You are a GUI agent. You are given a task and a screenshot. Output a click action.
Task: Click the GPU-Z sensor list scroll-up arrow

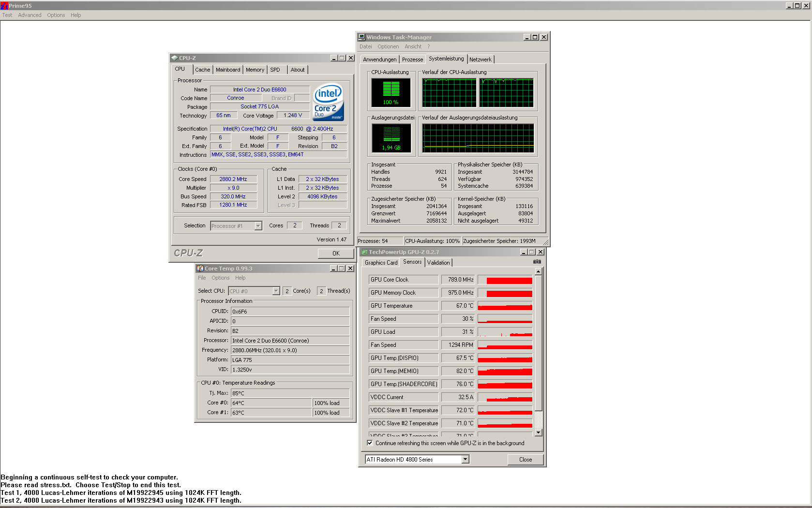(x=538, y=272)
